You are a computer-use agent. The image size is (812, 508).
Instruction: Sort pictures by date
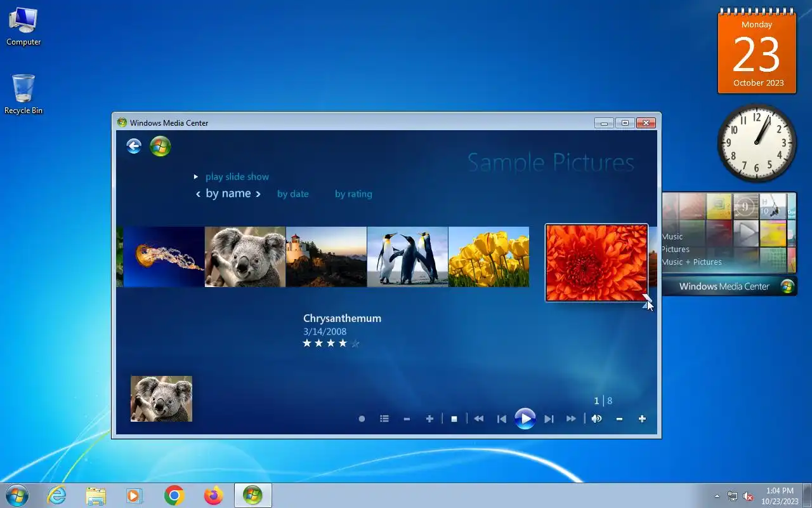click(x=293, y=194)
